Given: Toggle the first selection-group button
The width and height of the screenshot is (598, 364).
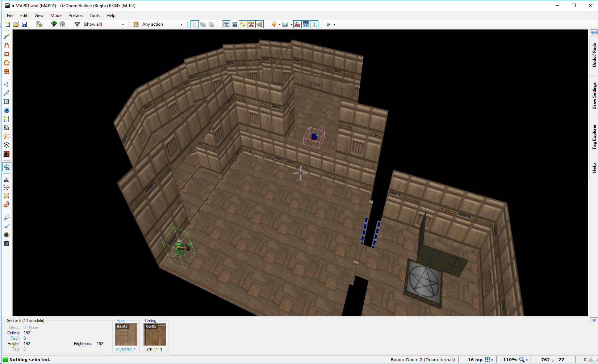Looking at the screenshot, I should [195, 24].
